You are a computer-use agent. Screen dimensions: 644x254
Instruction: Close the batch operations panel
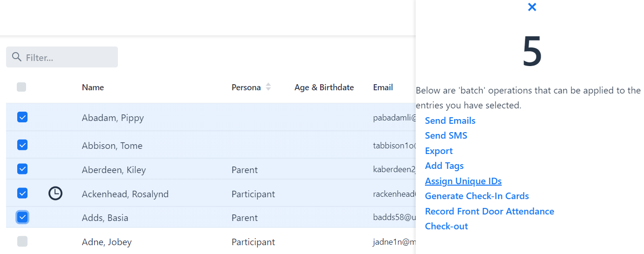click(532, 7)
